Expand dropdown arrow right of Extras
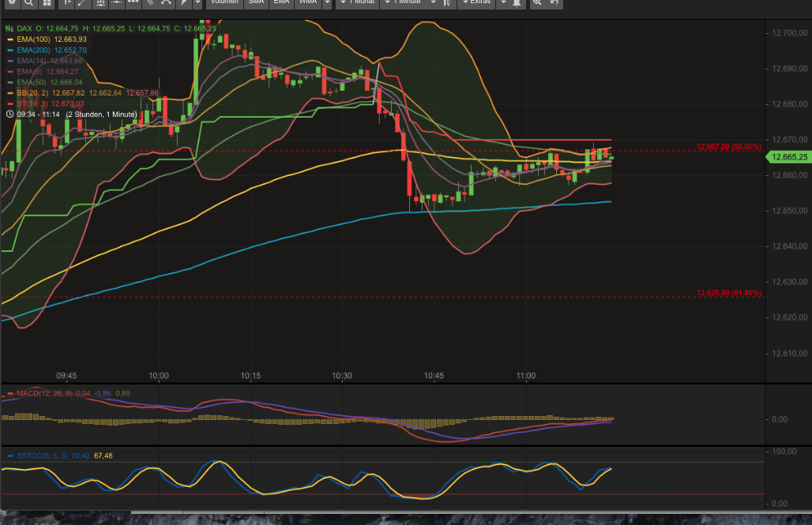This screenshot has height=525, width=812. [503, 2]
